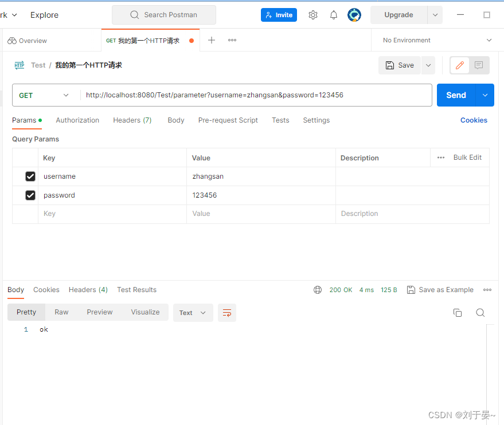
Task: Open the notifications bell
Action: coord(334,15)
